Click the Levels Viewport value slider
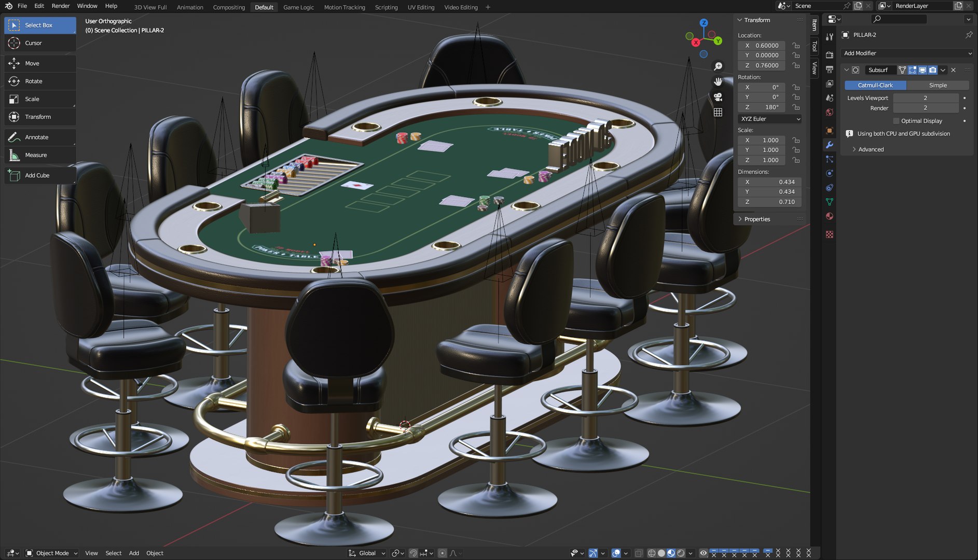 point(926,98)
